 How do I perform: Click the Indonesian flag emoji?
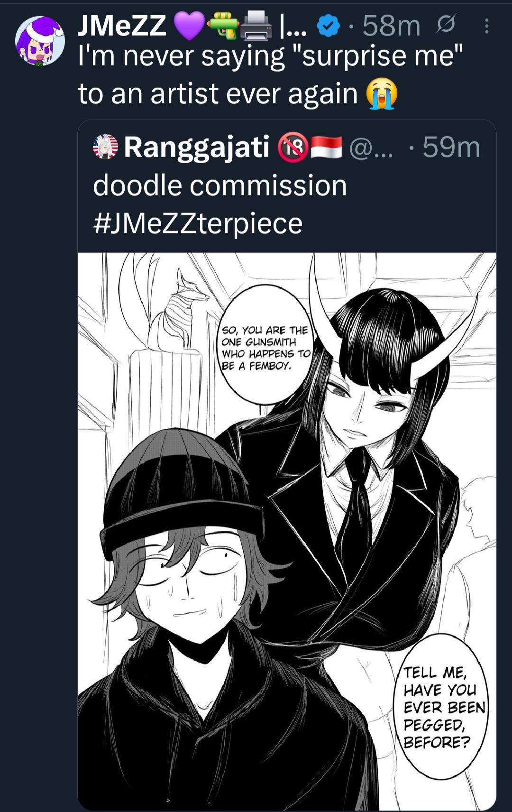click(x=326, y=148)
